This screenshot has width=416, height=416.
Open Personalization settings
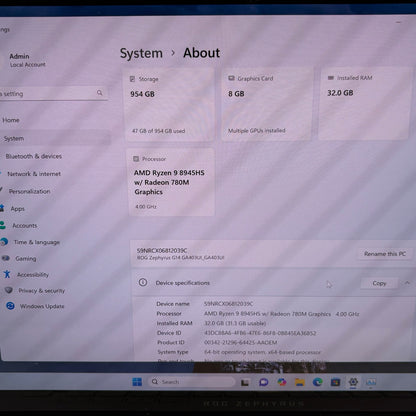click(29, 191)
